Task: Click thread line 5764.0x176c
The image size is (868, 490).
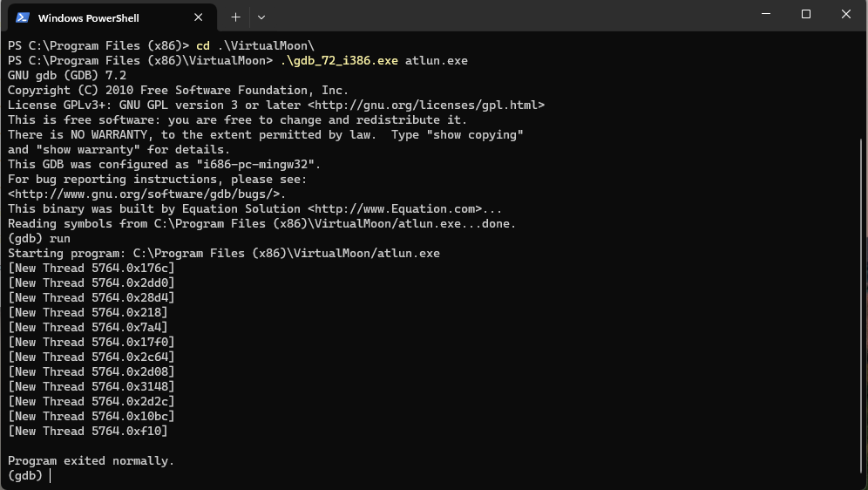Action: click(92, 268)
